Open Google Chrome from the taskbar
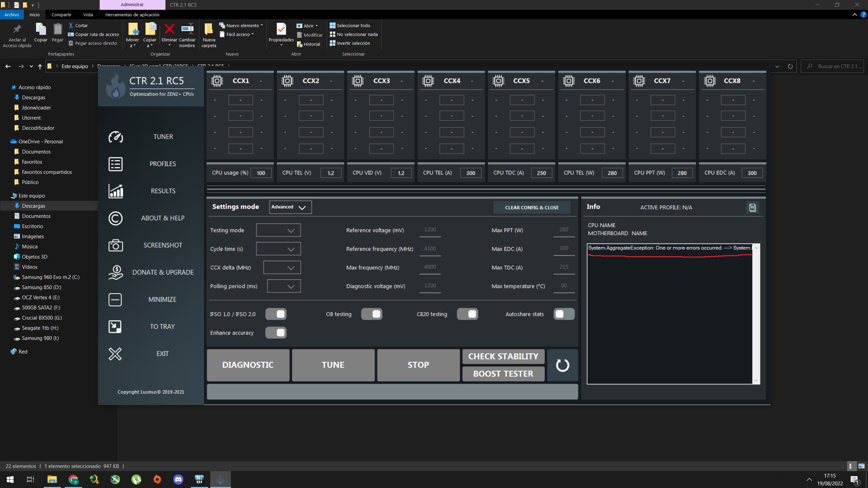Screen dimensions: 868x488 (x=73, y=480)
